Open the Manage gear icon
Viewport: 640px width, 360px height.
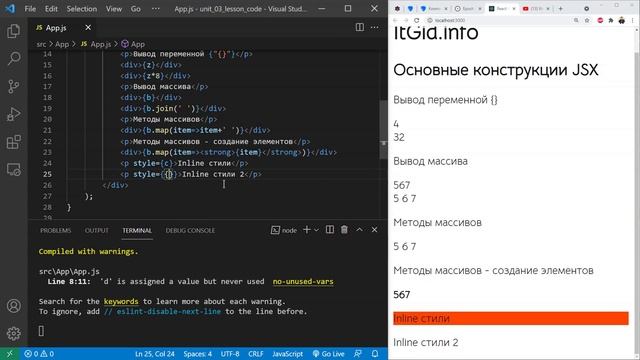[x=13, y=333]
